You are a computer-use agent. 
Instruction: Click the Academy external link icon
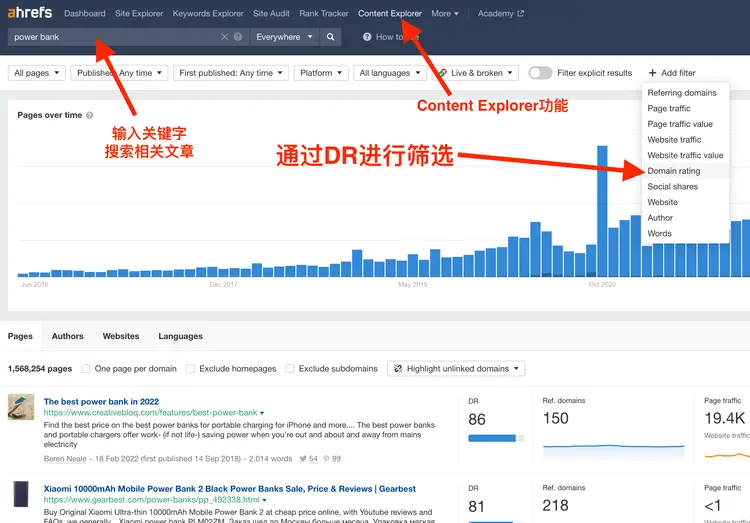[x=520, y=14]
